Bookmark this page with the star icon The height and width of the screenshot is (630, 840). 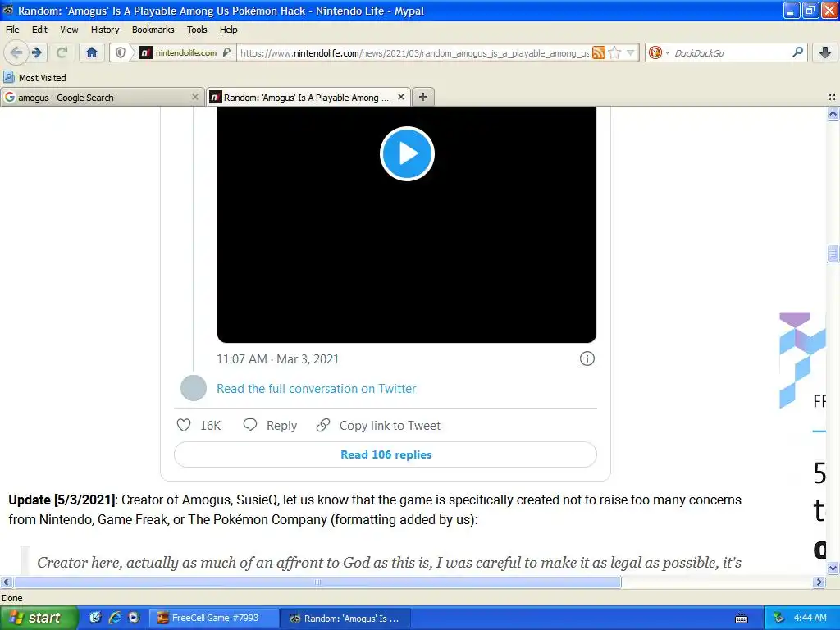pos(615,52)
